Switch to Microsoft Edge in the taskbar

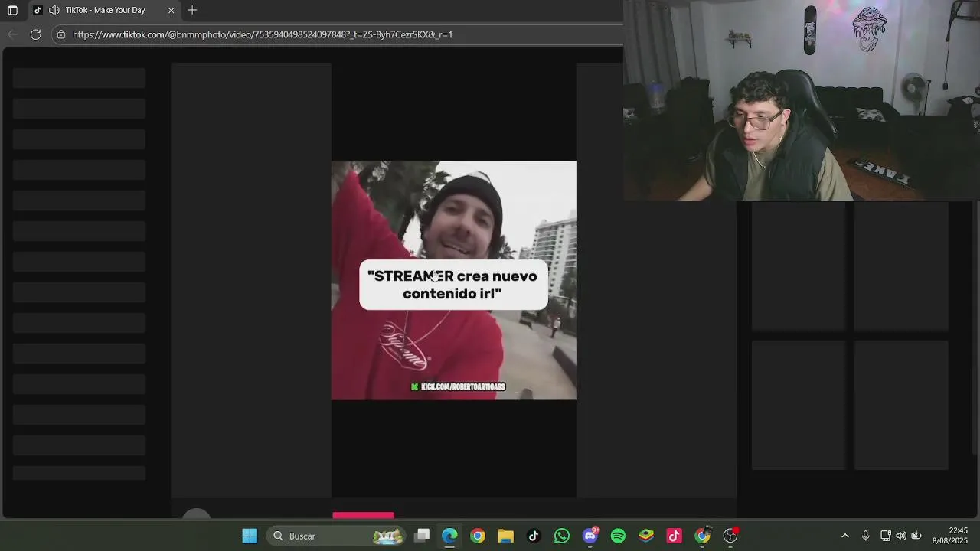449,536
